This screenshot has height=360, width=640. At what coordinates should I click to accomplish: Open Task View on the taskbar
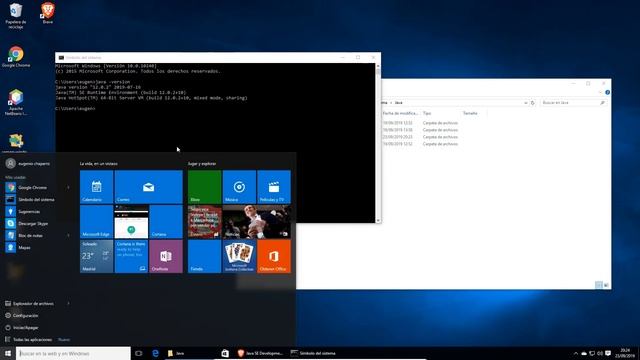click(139, 353)
